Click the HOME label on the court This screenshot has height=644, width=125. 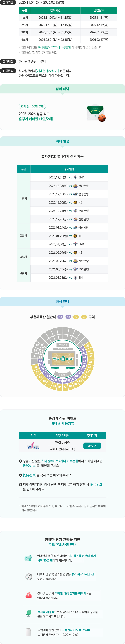point(69,359)
